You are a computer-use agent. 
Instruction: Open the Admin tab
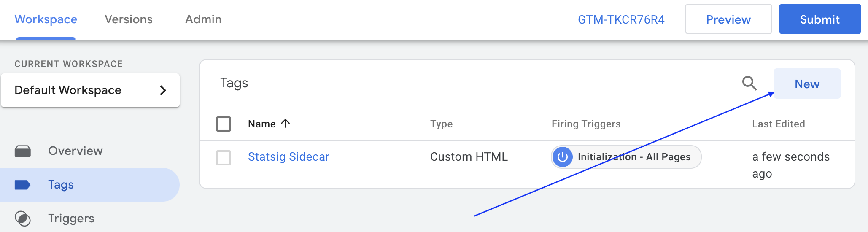pyautogui.click(x=203, y=19)
